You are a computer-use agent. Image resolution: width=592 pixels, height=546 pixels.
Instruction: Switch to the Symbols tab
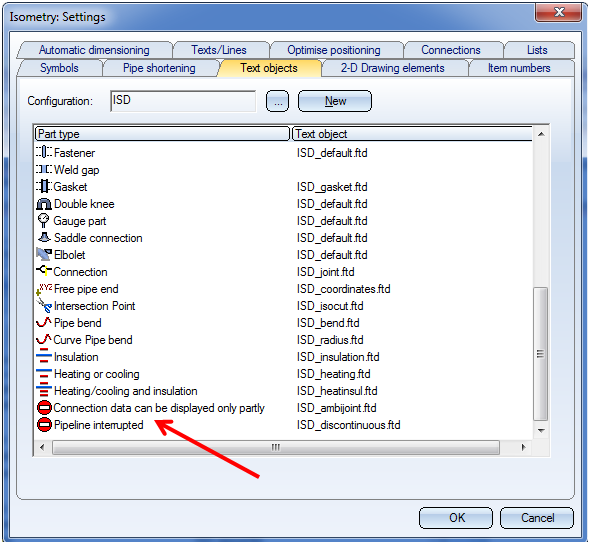pos(59,68)
